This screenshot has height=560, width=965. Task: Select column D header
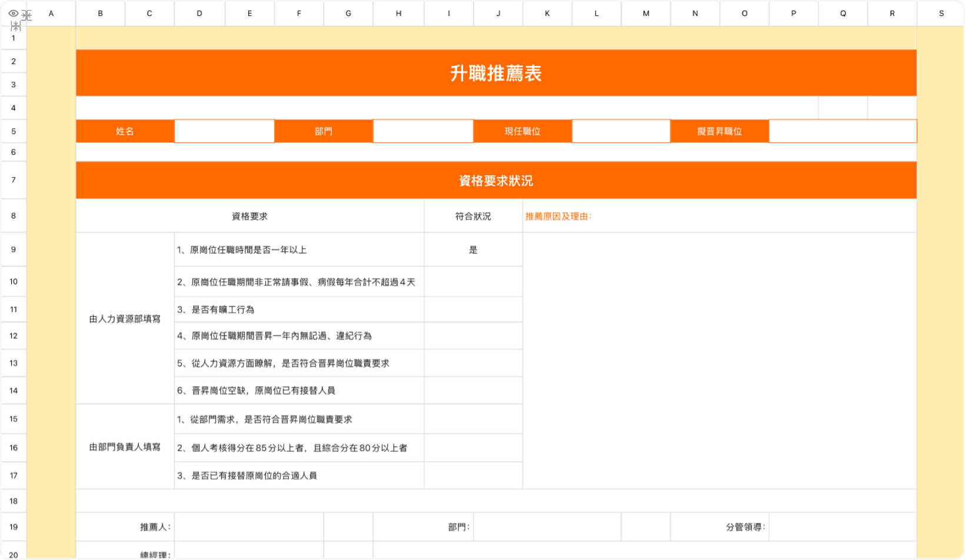click(x=199, y=13)
